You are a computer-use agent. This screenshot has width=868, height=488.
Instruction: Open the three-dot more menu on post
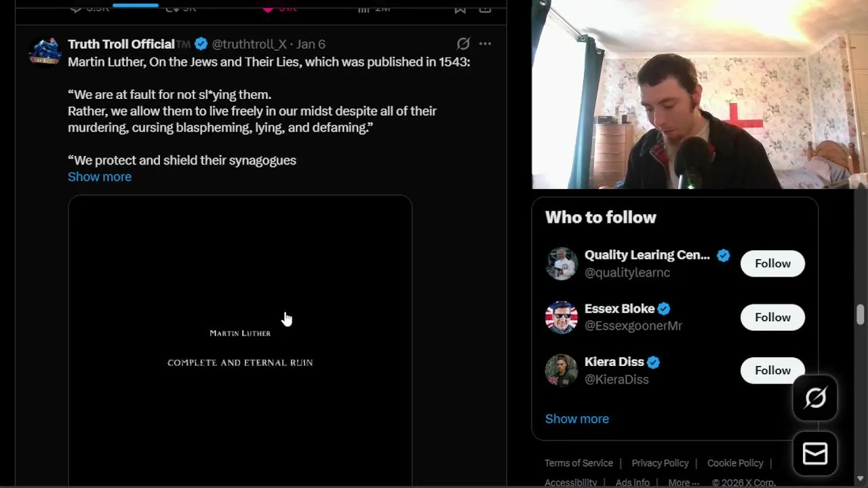pyautogui.click(x=485, y=44)
